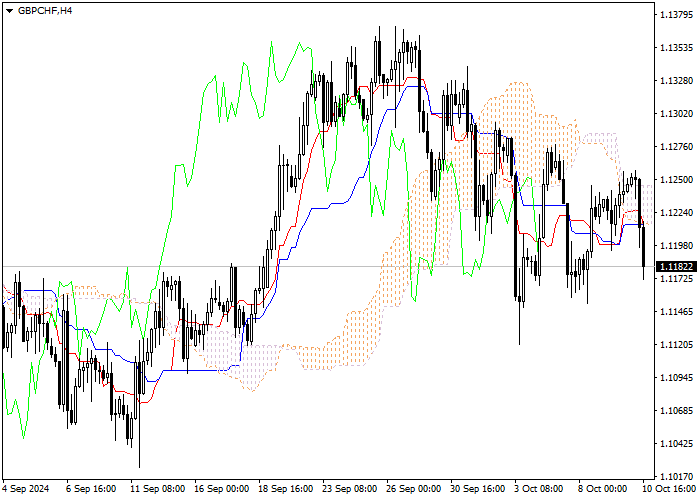The width and height of the screenshot is (700, 500).
Task: Click price level 1.10685 on scale
Action: [x=676, y=410]
